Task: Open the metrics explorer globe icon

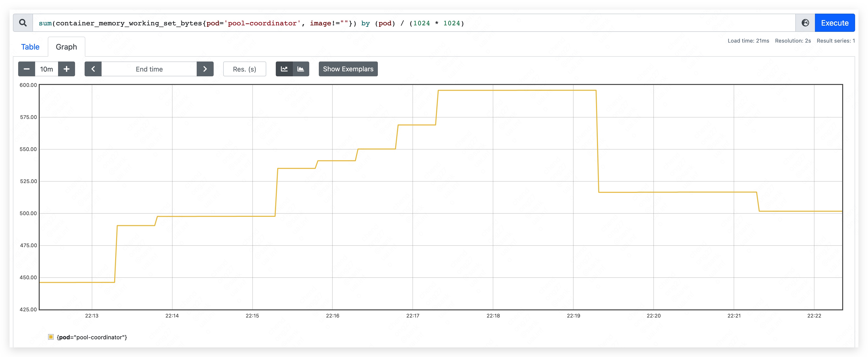Action: pyautogui.click(x=805, y=23)
